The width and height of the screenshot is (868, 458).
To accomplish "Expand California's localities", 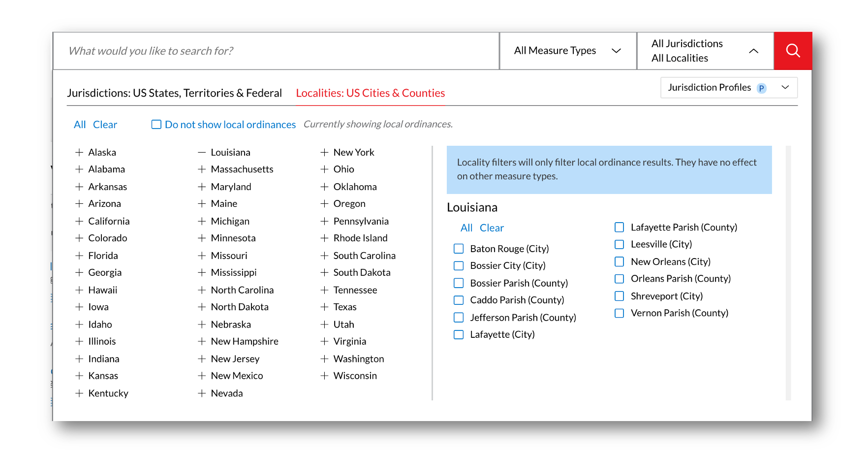I will click(80, 221).
